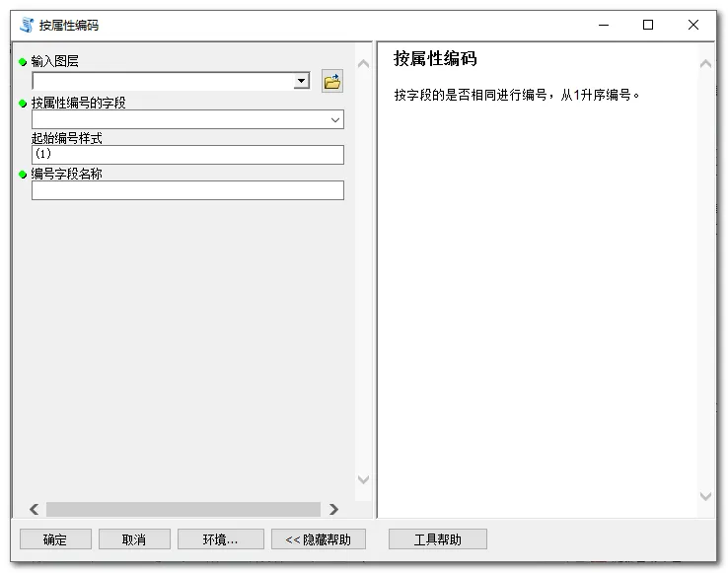Click the horizontal scrollbar thumb
Image resolution: width=728 pixels, height=573 pixels.
coord(183,509)
